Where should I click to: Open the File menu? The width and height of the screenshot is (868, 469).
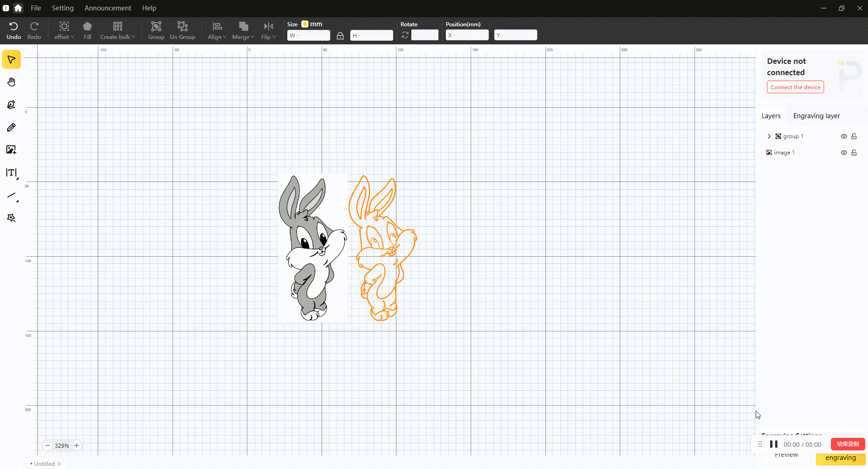(36, 8)
